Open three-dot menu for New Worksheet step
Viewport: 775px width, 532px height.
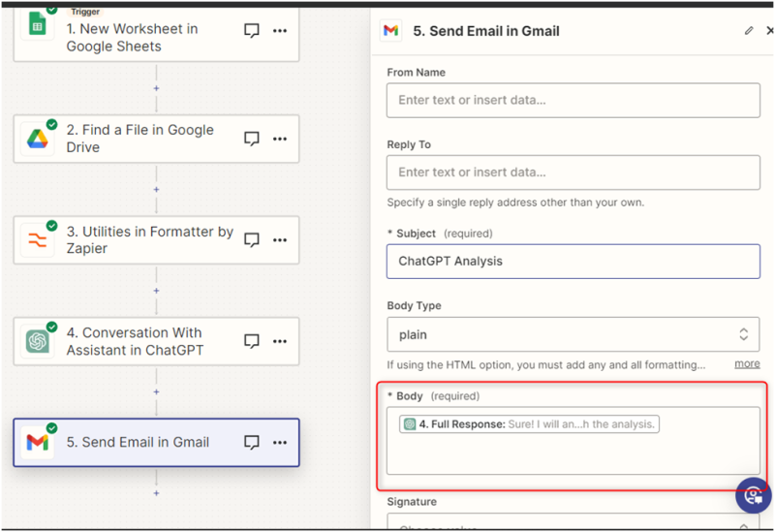click(x=280, y=31)
